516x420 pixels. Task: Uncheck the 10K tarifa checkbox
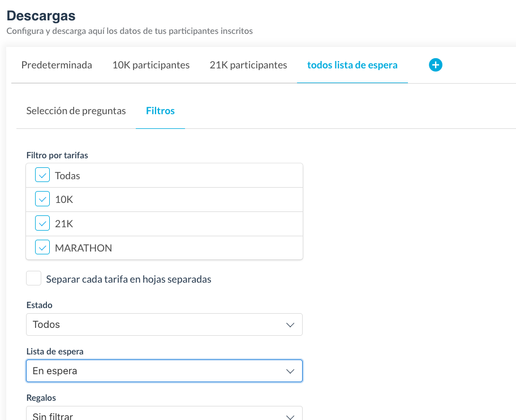42,200
